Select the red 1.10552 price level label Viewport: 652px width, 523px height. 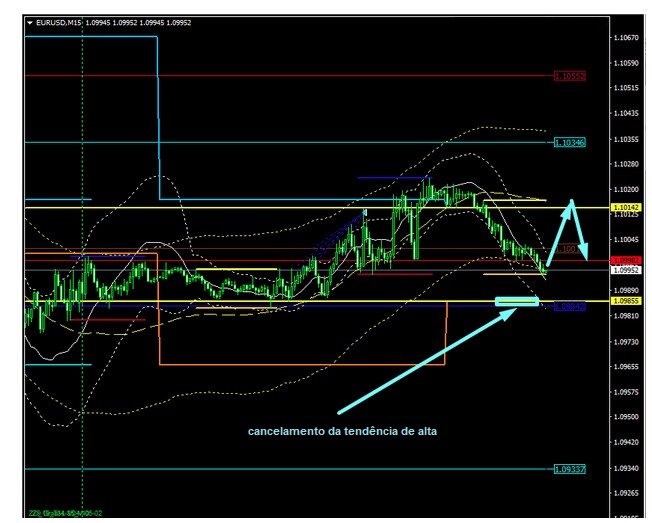point(570,75)
